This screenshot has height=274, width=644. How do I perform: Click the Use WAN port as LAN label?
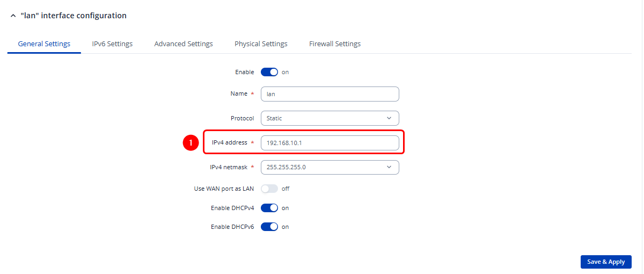[x=224, y=189]
